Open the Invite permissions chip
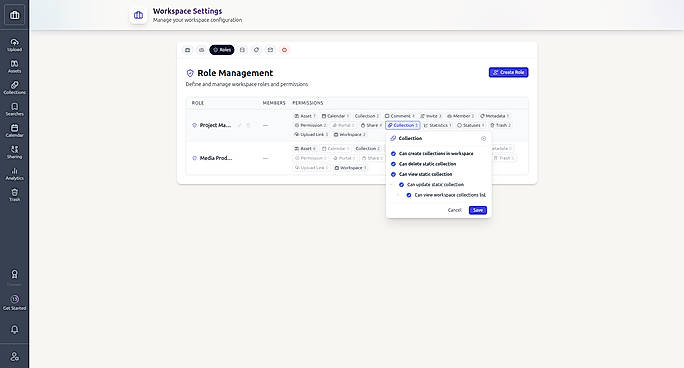The width and height of the screenshot is (684, 368). [431, 116]
